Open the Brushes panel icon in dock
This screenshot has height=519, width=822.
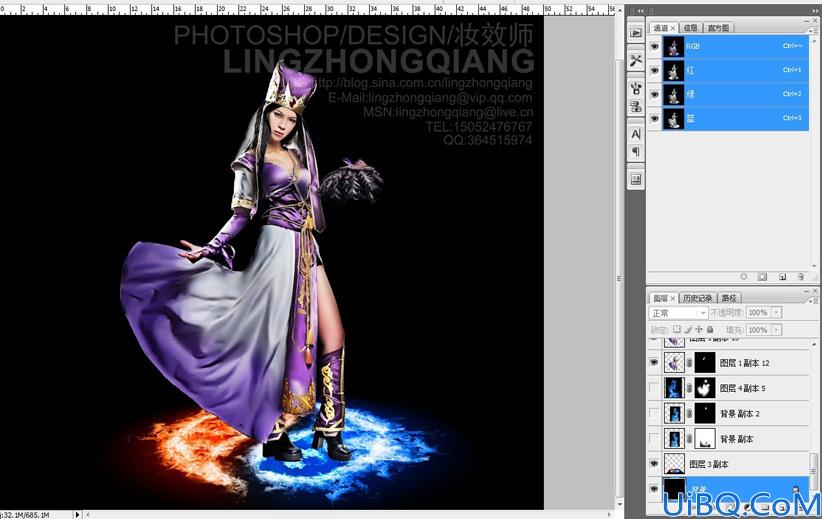[x=636, y=88]
